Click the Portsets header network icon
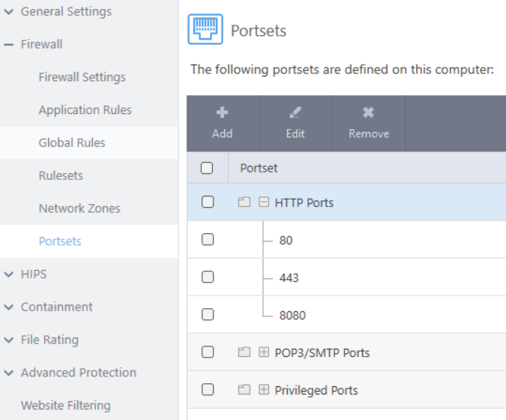This screenshot has width=506, height=420. 205,31
